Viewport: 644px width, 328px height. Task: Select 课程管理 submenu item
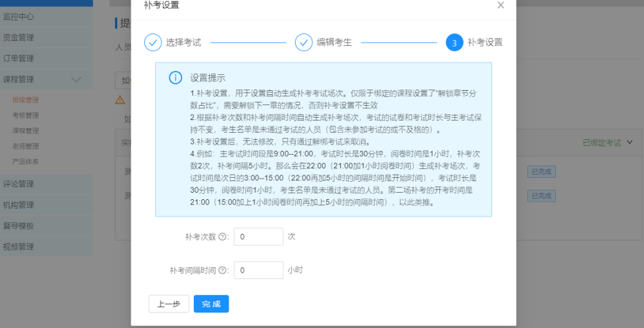pos(26,131)
